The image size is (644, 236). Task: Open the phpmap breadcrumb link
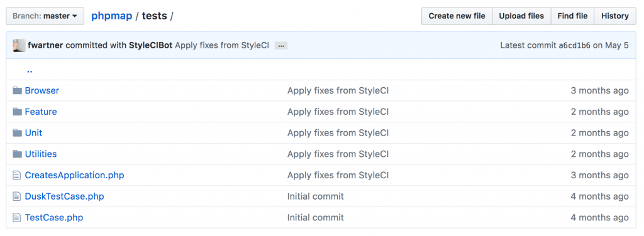(x=112, y=16)
